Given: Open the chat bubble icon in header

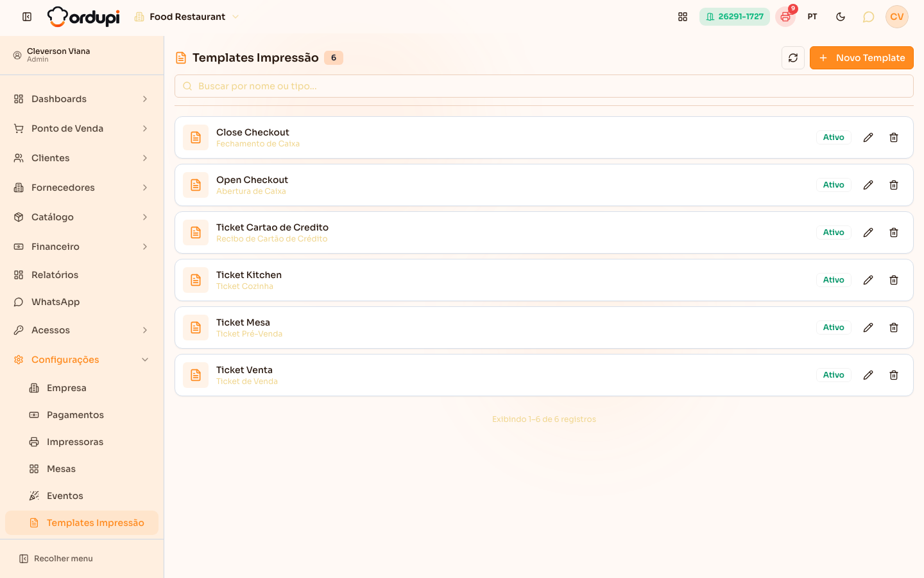Looking at the screenshot, I should point(868,17).
